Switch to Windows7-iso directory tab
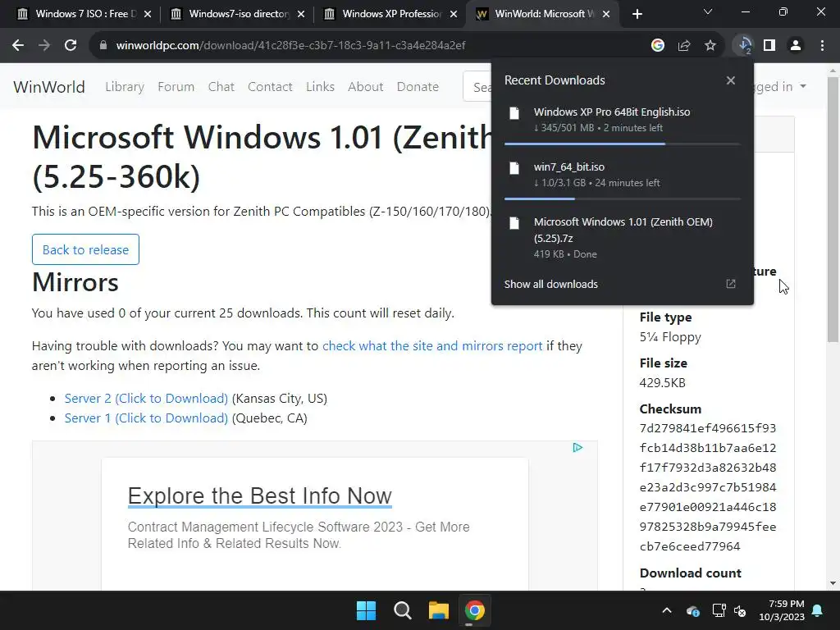840x630 pixels. (x=239, y=14)
